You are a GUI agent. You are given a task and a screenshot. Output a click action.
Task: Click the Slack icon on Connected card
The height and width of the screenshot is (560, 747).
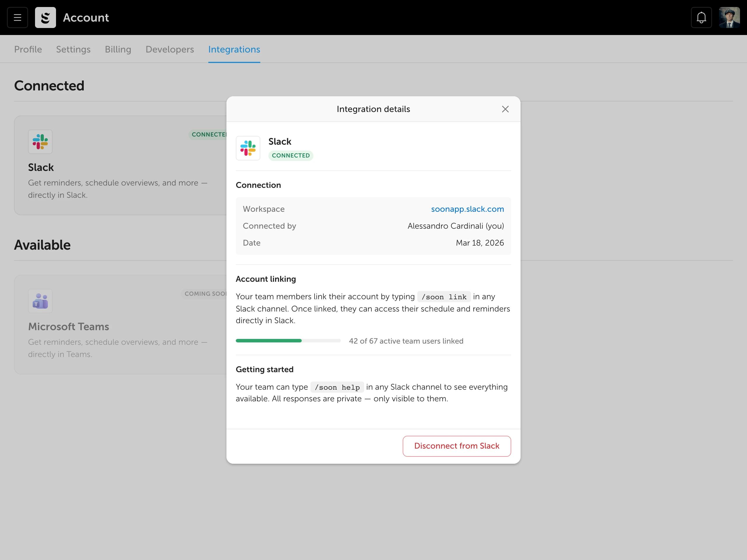pos(40,142)
